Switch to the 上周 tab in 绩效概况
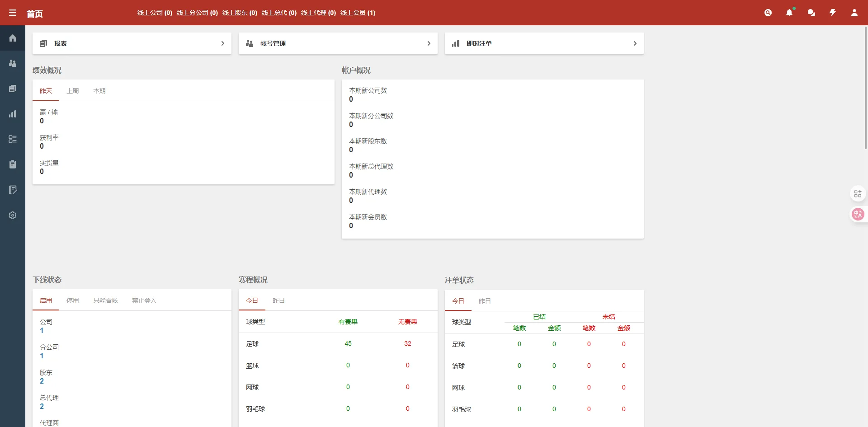This screenshot has width=868, height=427. pyautogui.click(x=73, y=91)
